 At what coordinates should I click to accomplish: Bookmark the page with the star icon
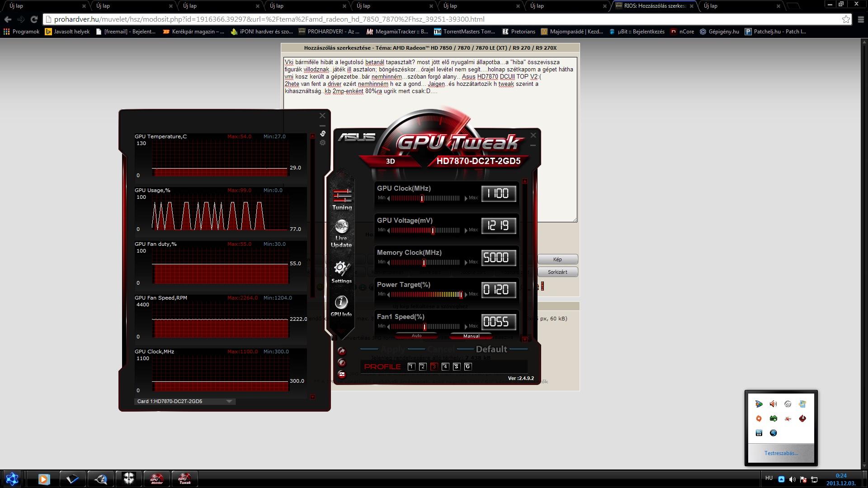(846, 19)
